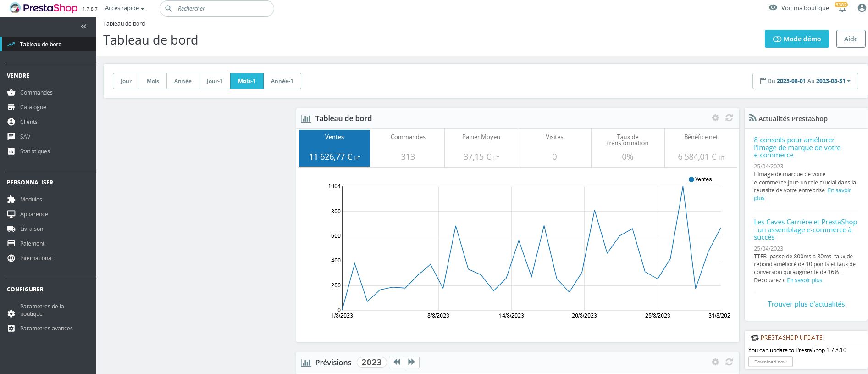The height and width of the screenshot is (374, 868).
Task: Toggle Mode démo switch
Action: coord(796,39)
